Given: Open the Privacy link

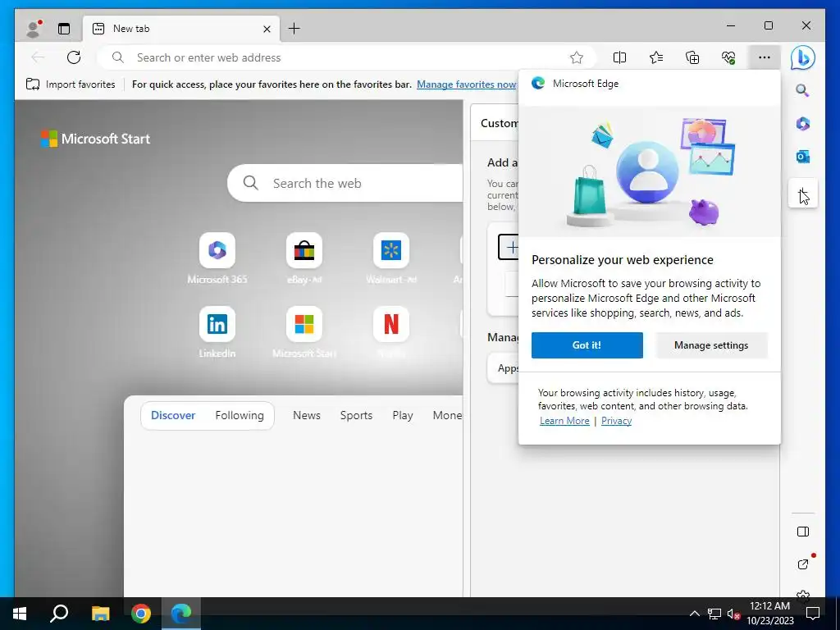Looking at the screenshot, I should point(616,421).
